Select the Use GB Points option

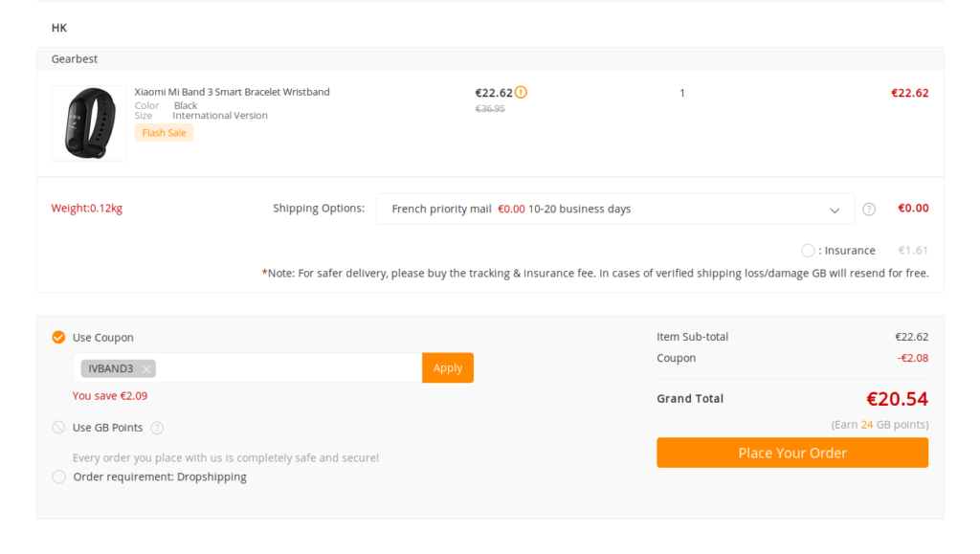(58, 428)
